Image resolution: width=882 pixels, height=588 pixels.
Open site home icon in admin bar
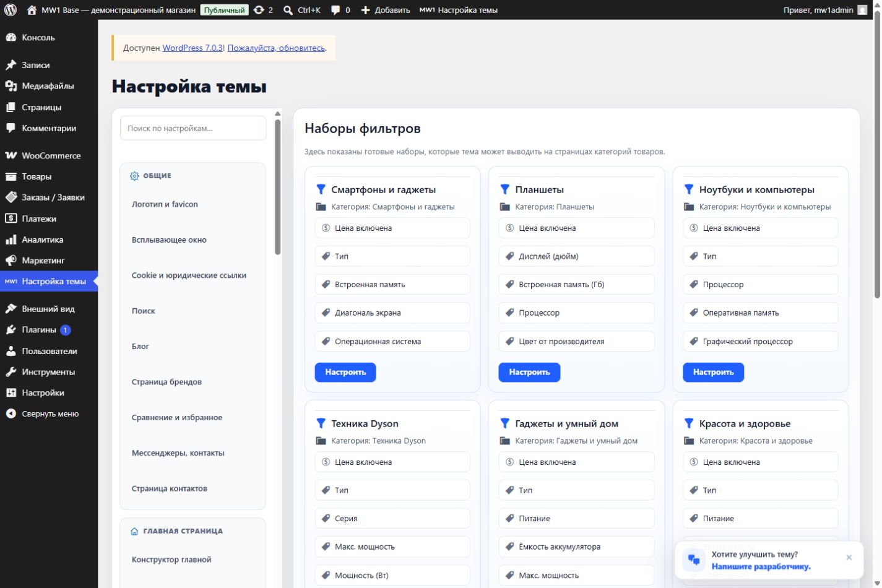point(32,10)
